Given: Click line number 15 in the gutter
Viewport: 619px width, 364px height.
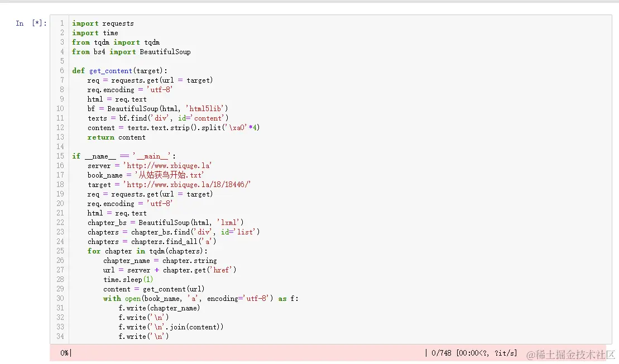Looking at the screenshot, I should pos(60,156).
